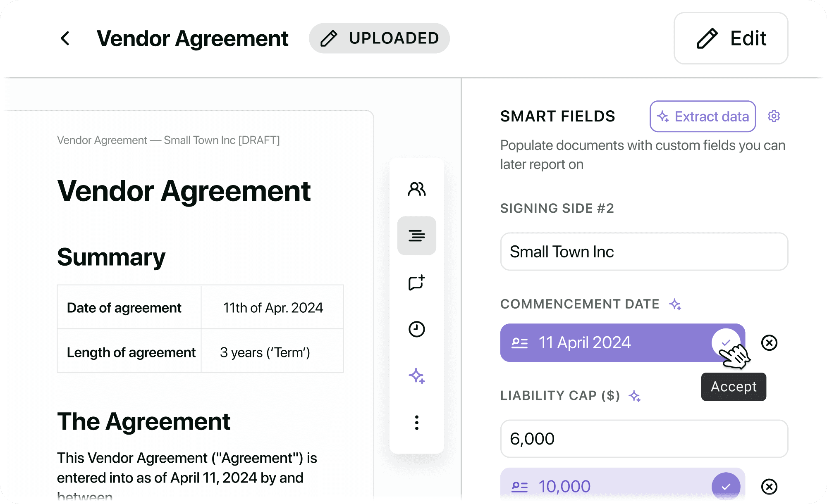827x504 pixels.
Task: Click the Liability Cap 6,000 field
Action: pyautogui.click(x=644, y=439)
